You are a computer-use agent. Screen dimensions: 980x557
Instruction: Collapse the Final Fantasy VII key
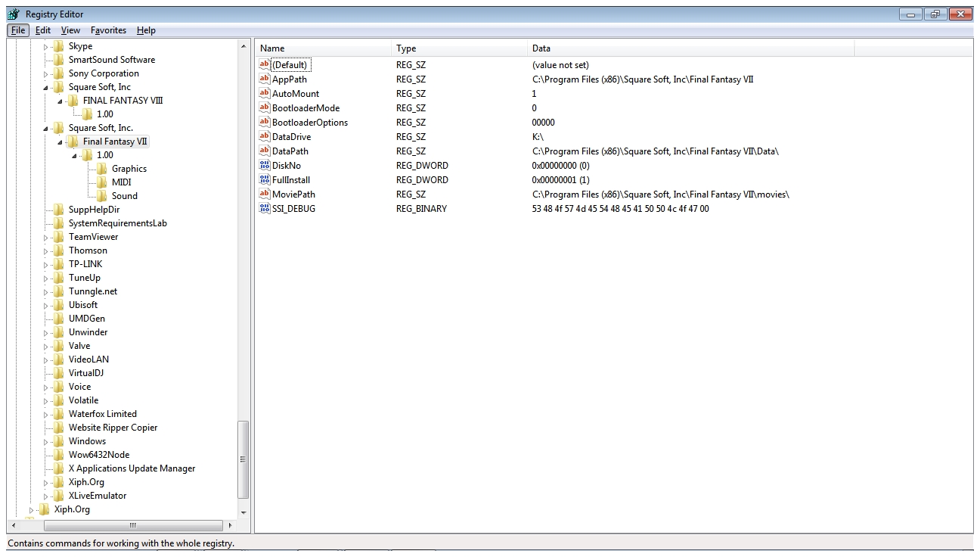pos(60,142)
